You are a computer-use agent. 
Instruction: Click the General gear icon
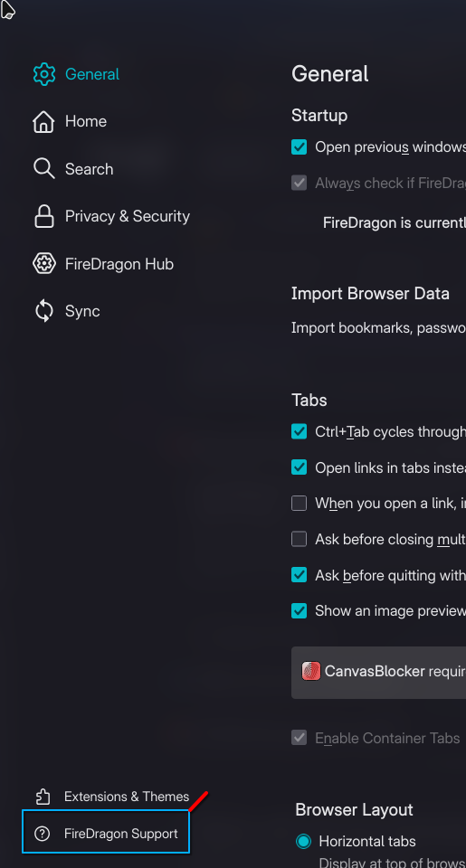point(43,74)
